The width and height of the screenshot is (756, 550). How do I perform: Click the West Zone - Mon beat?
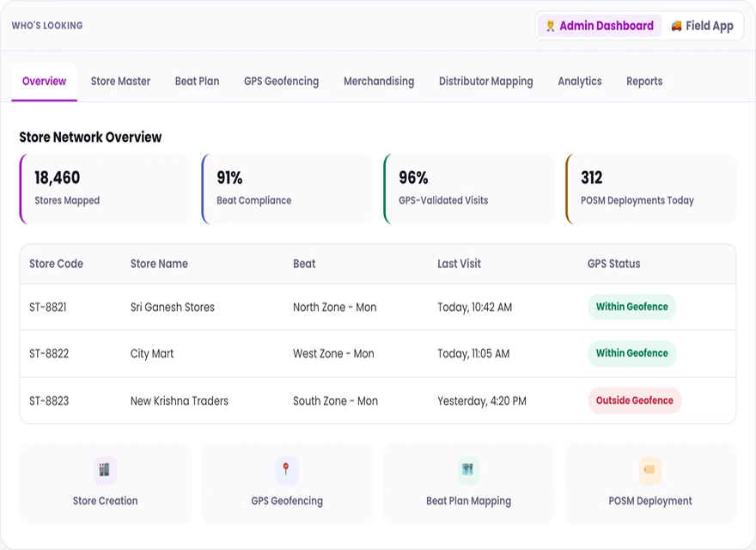point(333,354)
